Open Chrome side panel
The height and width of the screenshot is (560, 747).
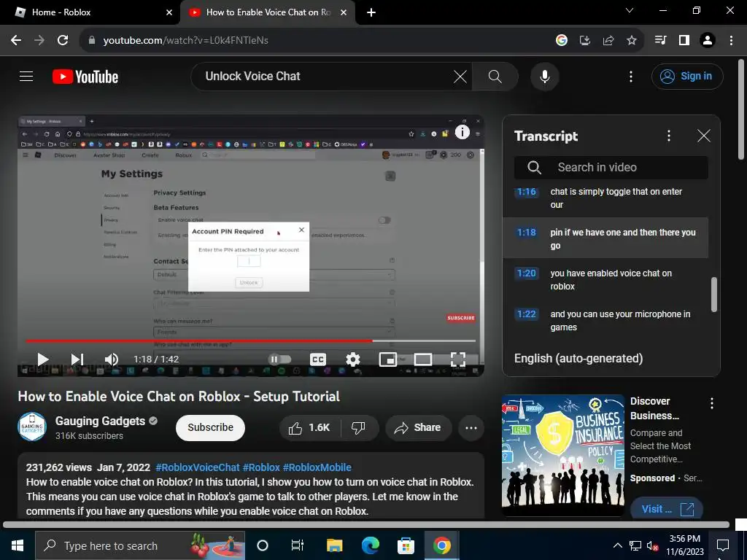[x=684, y=41]
